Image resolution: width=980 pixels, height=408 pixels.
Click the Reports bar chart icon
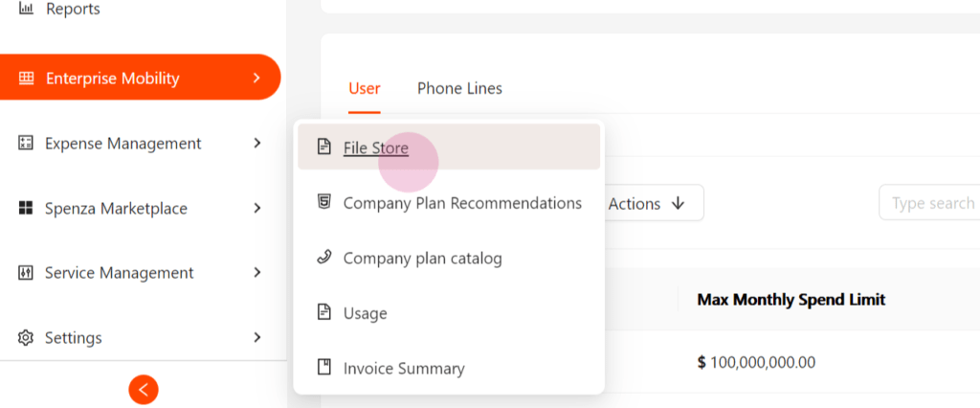click(26, 9)
